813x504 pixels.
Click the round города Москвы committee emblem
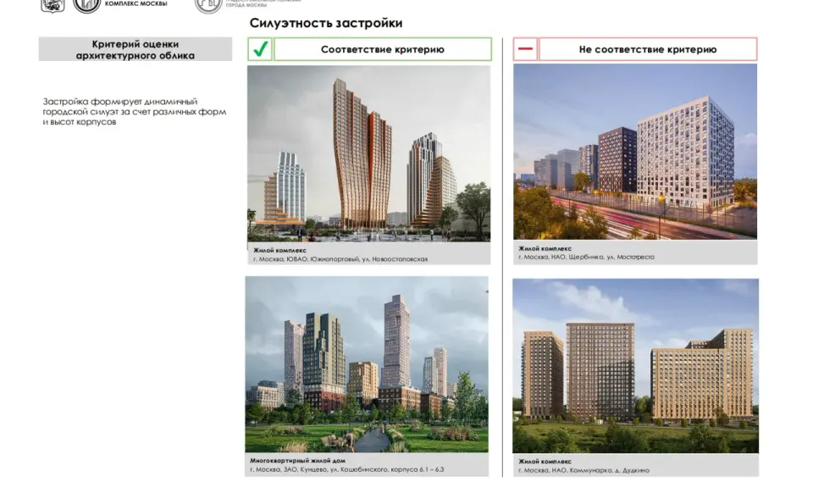pos(208,6)
